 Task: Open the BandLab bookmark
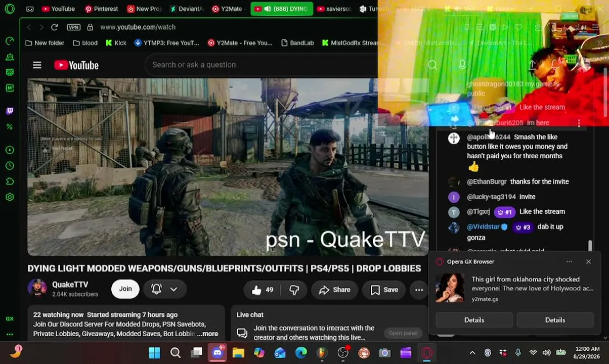click(x=297, y=43)
